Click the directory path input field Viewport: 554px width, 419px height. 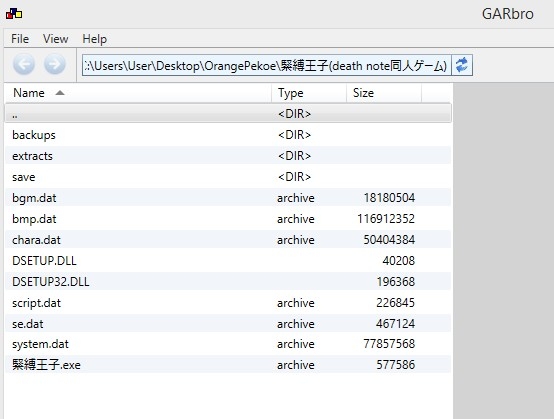[x=266, y=65]
